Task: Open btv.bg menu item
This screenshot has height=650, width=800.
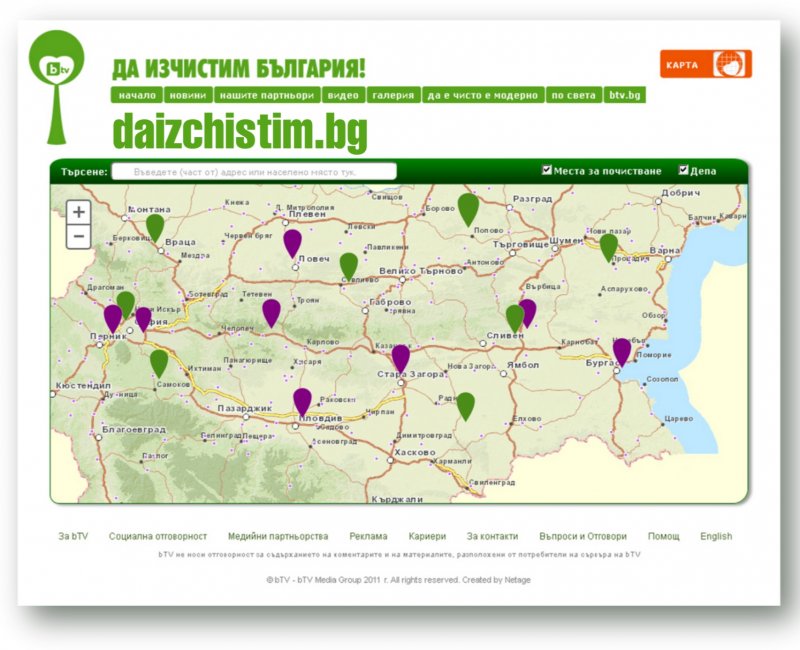Action: pos(625,95)
